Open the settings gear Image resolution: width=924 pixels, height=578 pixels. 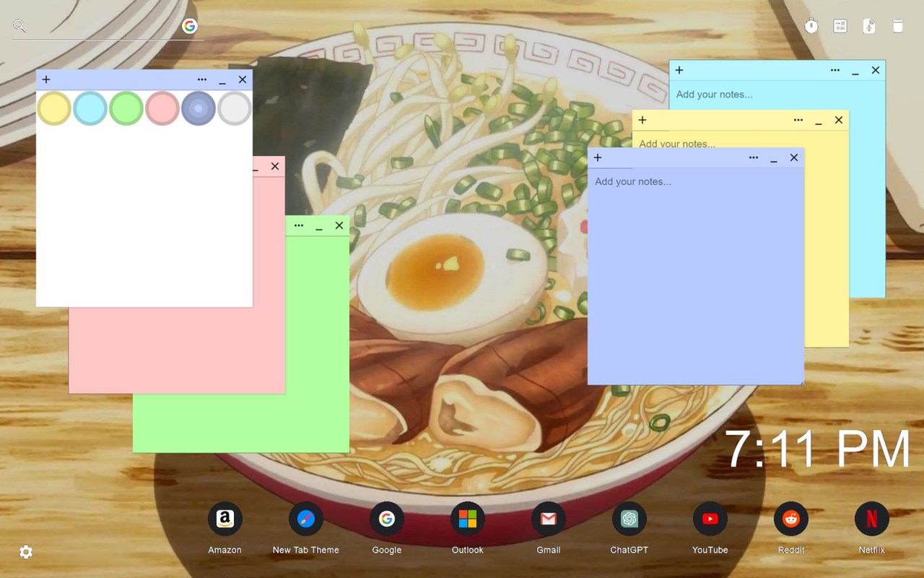point(26,552)
